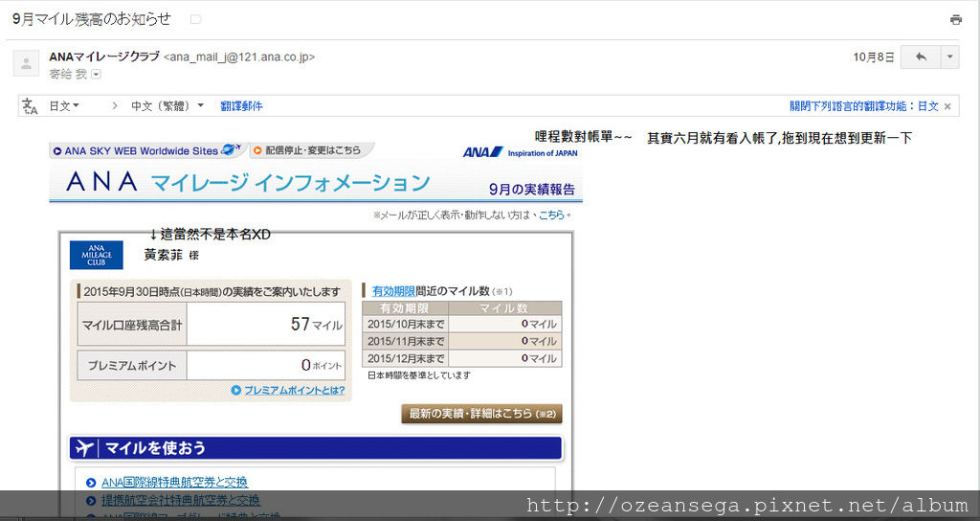Click the 2015/12月末まで expiry row
Screen dimensions: 980x521
pyautogui.click(x=462, y=358)
